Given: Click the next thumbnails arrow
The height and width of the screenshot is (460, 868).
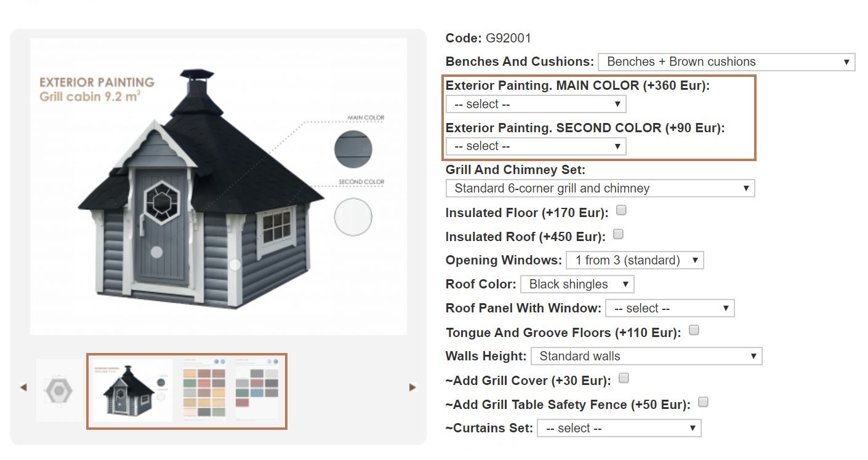Looking at the screenshot, I should pos(412,387).
